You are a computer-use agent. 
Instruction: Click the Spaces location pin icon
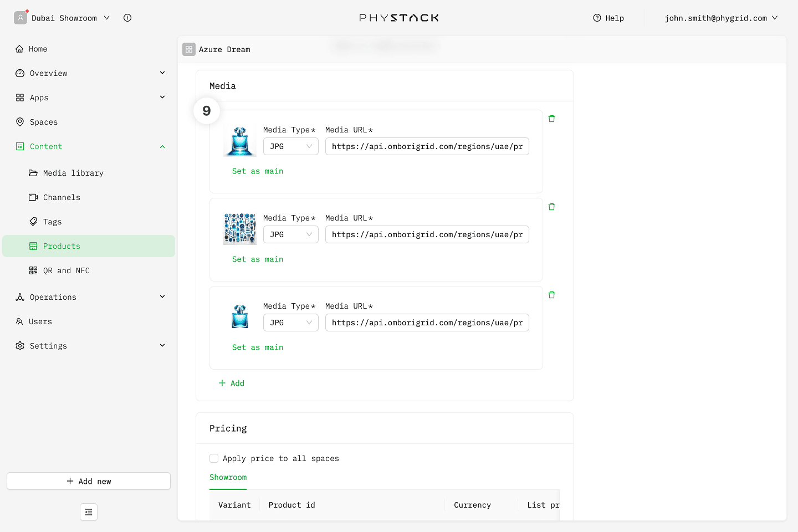coord(20,122)
